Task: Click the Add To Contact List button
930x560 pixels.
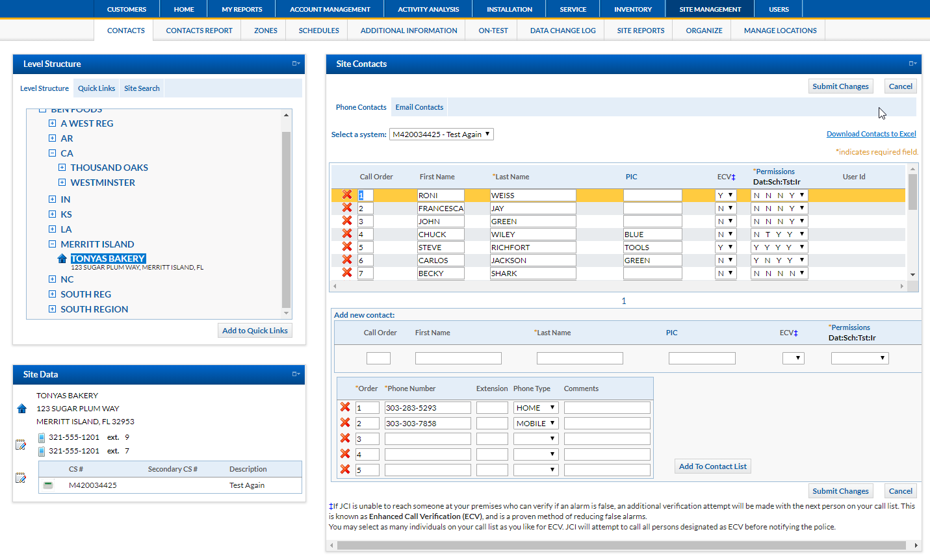Action: pyautogui.click(x=712, y=466)
